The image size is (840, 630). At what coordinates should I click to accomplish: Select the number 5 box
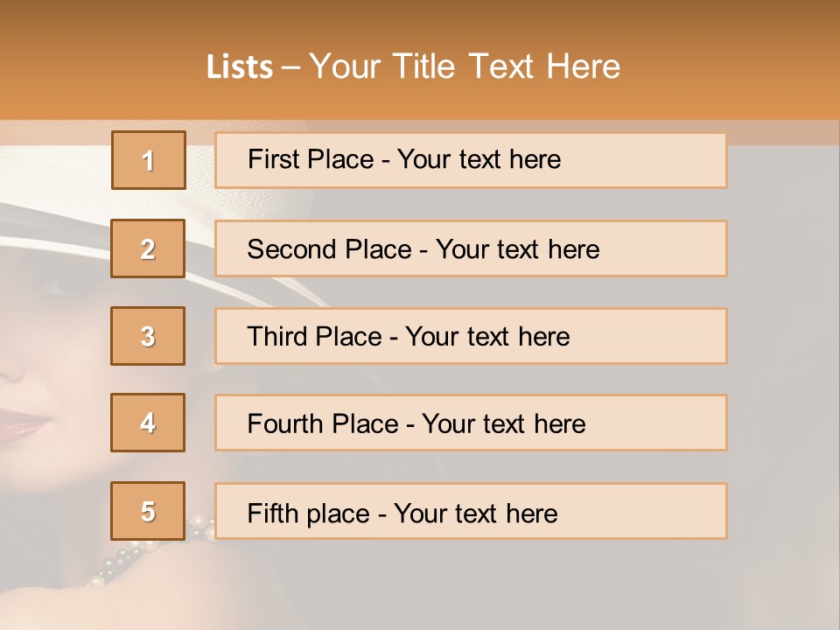coord(148,511)
